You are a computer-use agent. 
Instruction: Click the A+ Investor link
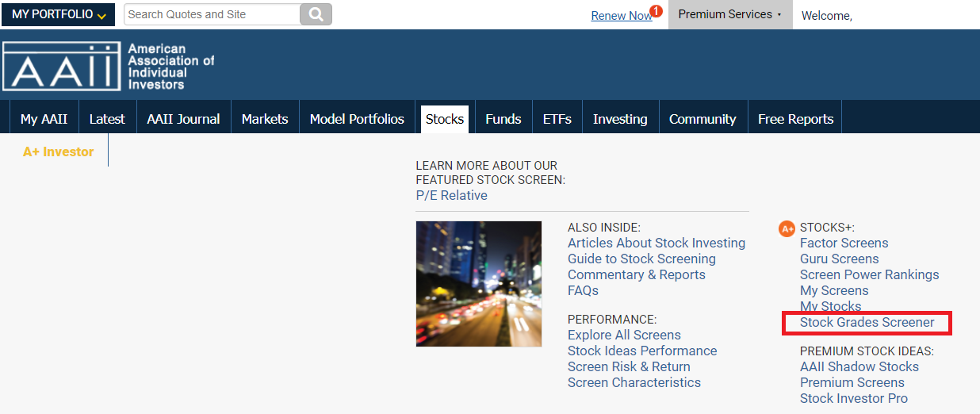(59, 151)
